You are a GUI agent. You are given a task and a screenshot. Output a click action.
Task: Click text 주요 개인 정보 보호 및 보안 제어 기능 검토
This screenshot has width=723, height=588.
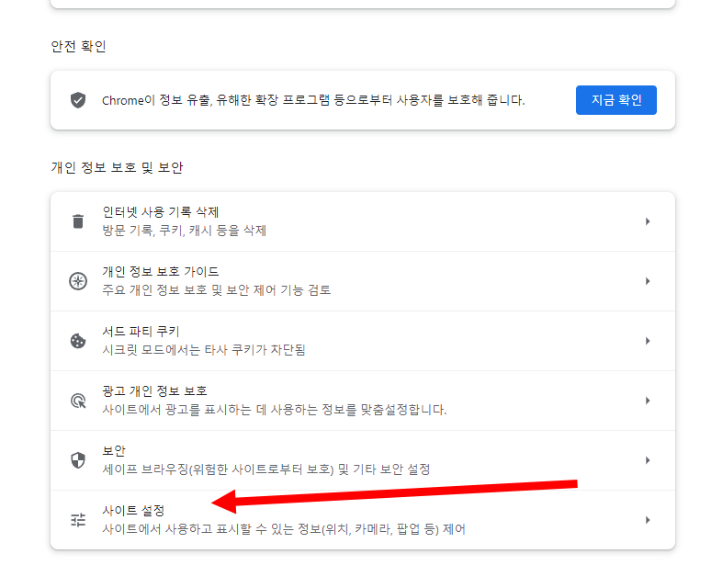(216, 290)
